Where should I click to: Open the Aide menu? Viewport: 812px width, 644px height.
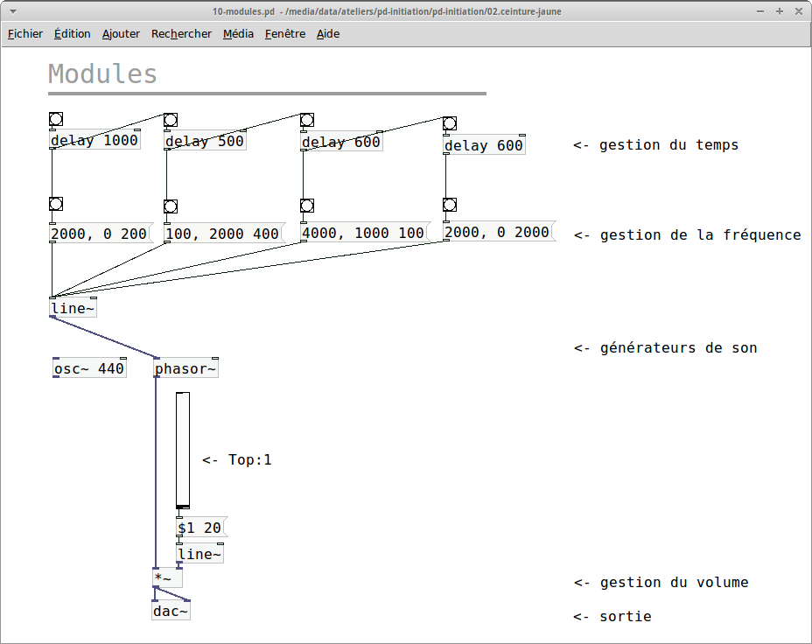point(328,33)
